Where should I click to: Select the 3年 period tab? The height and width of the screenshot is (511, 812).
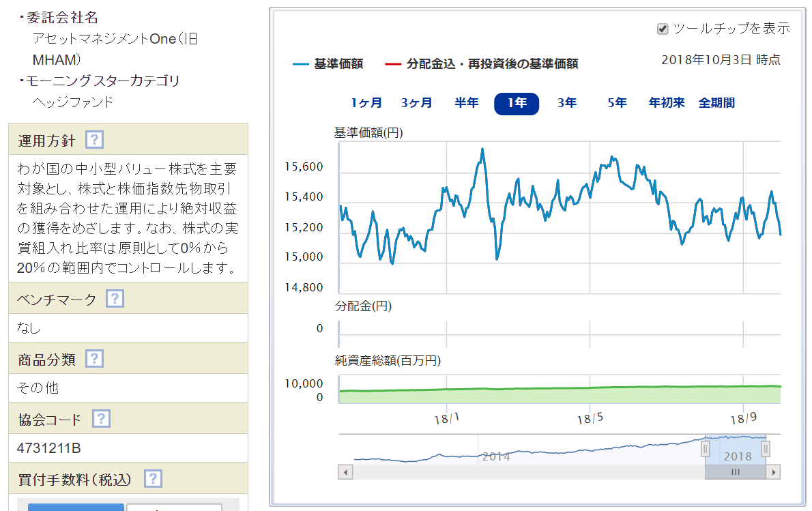pos(566,103)
